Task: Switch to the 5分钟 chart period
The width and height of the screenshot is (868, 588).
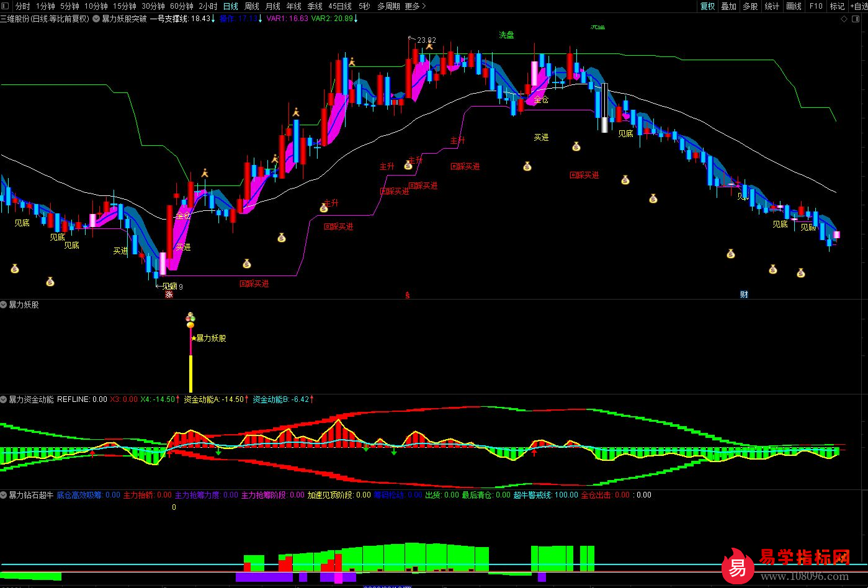Action: pos(69,6)
